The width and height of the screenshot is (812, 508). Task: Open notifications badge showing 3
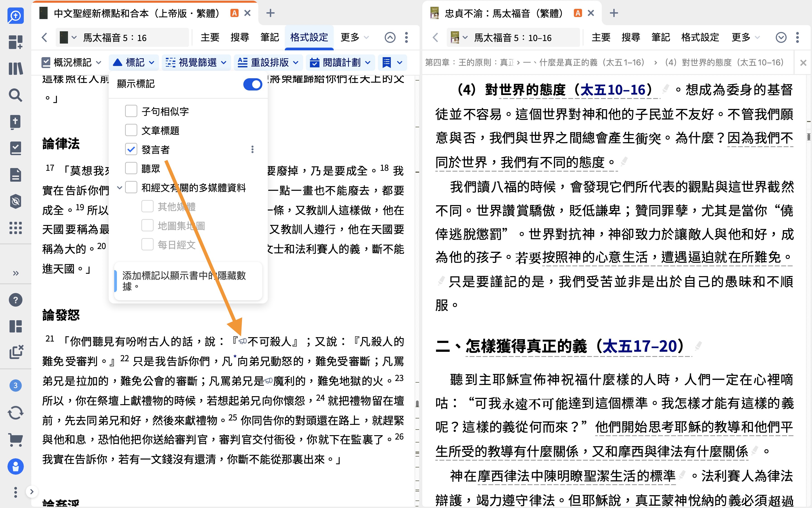coord(15,385)
